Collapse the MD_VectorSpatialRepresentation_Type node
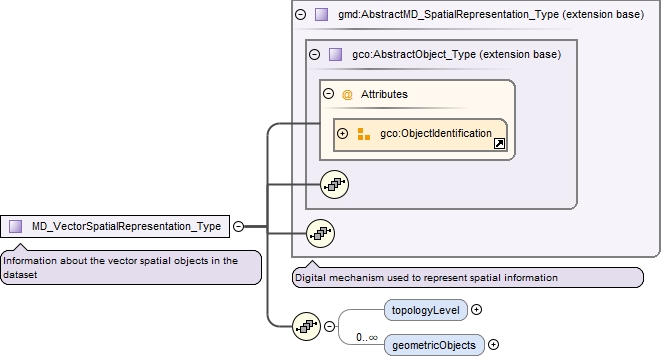 click(x=239, y=226)
